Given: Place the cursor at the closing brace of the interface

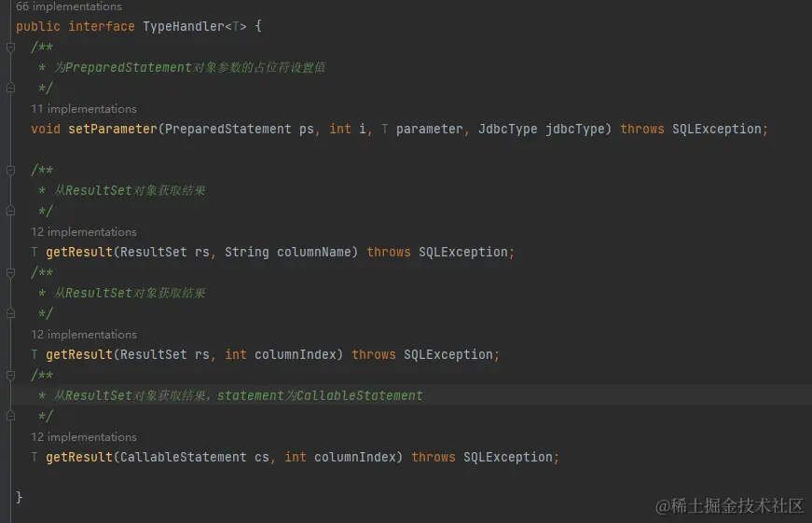Looking at the screenshot, I should click(x=20, y=498).
